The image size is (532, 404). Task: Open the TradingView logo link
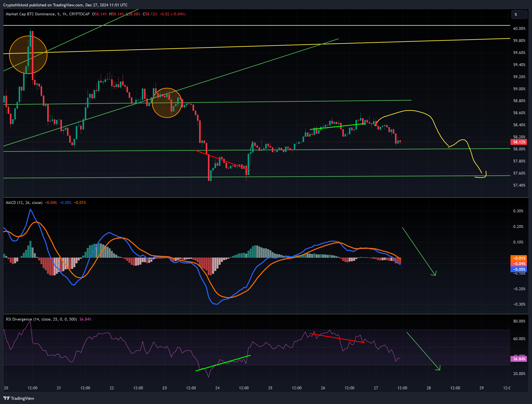[x=19, y=398]
